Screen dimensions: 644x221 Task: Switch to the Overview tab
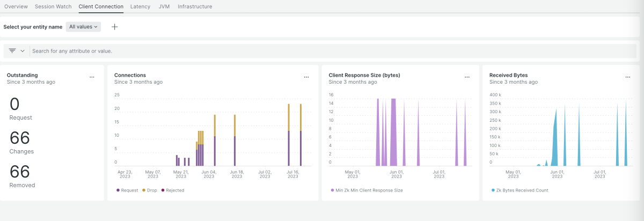(16, 6)
